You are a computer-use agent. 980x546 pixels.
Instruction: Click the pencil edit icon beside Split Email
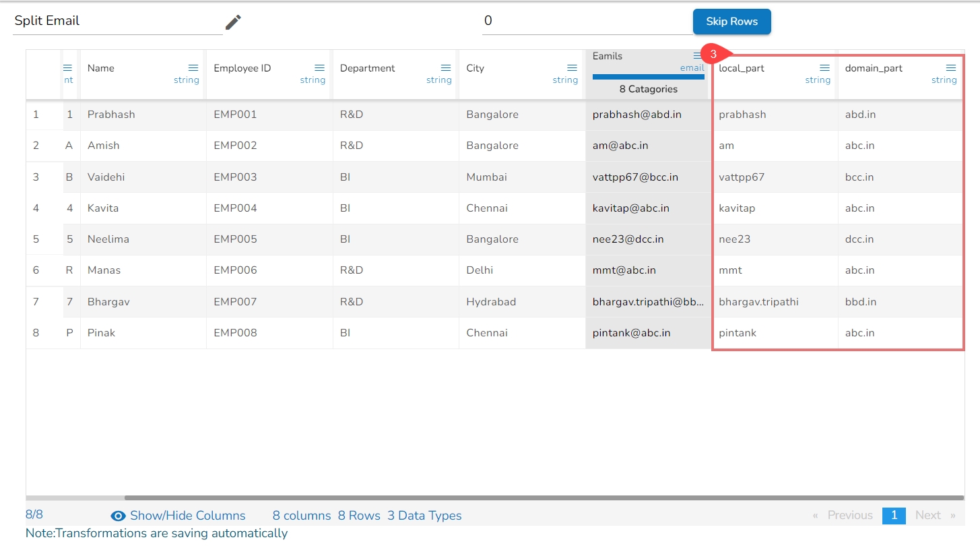(233, 22)
